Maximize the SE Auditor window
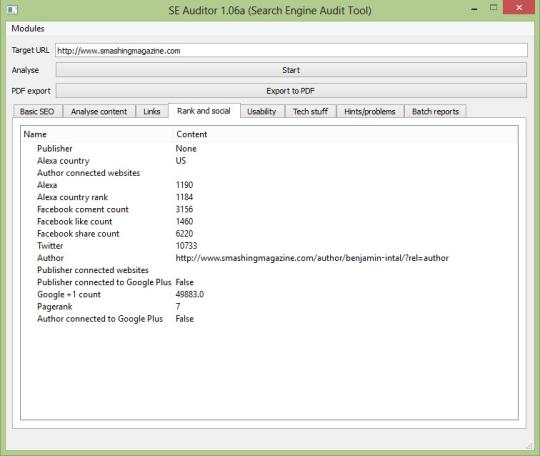The height and width of the screenshot is (456, 540). [x=494, y=8]
